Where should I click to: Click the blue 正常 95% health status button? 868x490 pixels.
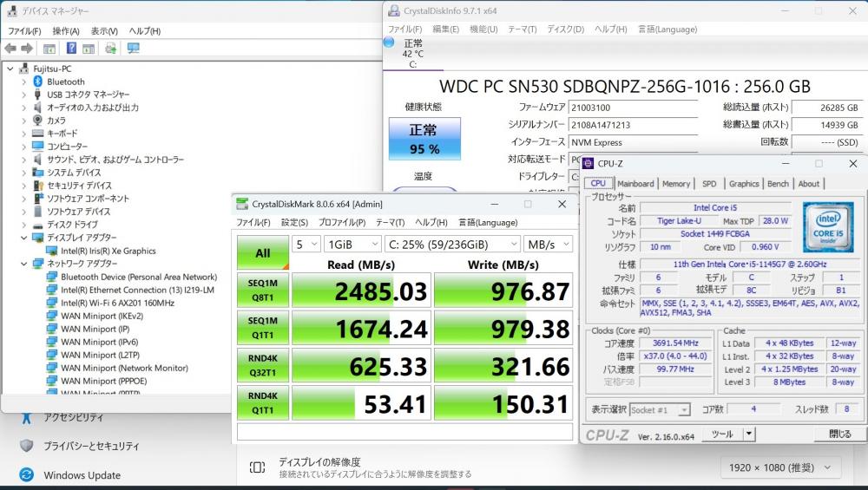pos(424,139)
